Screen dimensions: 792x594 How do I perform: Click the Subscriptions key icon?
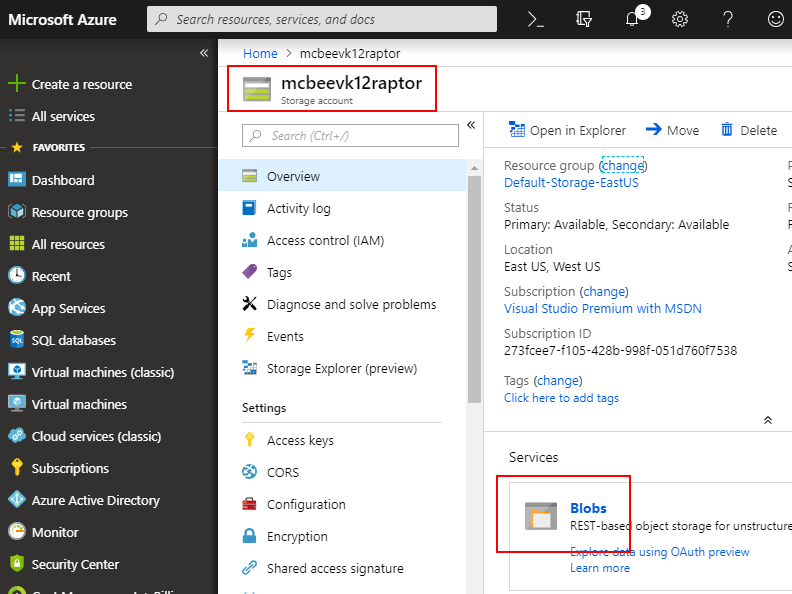[x=17, y=467]
